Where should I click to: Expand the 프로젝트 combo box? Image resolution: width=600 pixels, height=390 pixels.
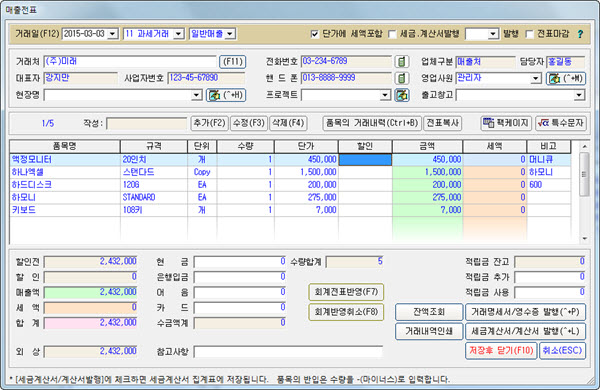coord(385,95)
